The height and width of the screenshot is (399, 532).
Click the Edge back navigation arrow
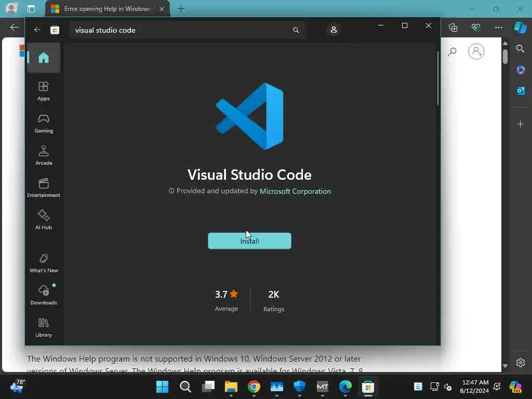[x=14, y=28]
